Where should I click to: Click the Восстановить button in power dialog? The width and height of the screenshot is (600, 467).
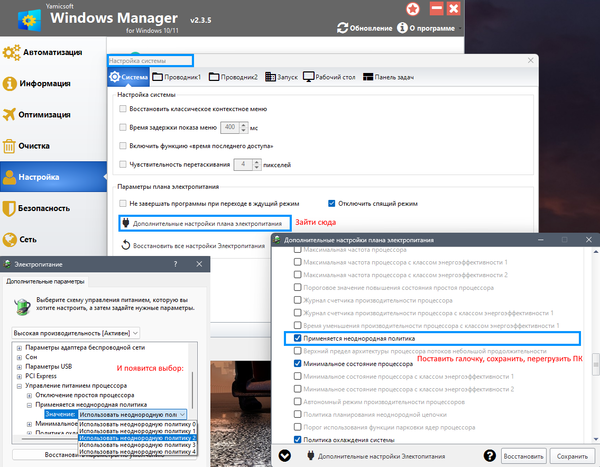[523, 456]
